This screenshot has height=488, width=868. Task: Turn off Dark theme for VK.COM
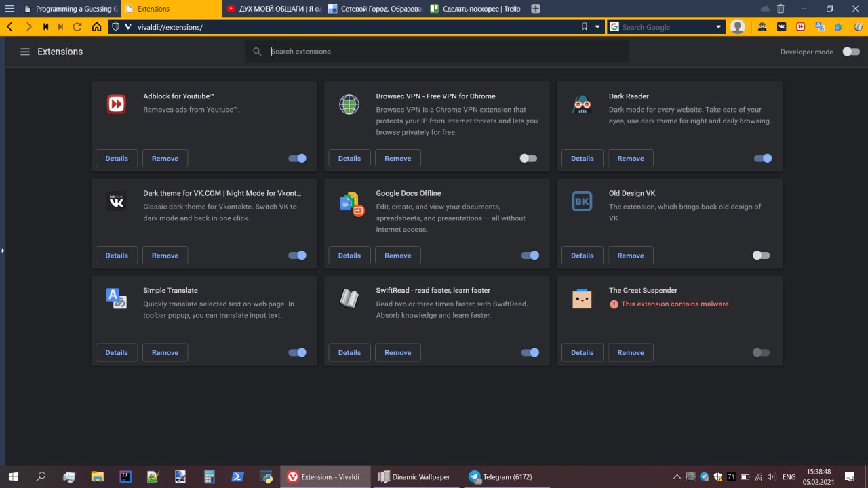(297, 256)
